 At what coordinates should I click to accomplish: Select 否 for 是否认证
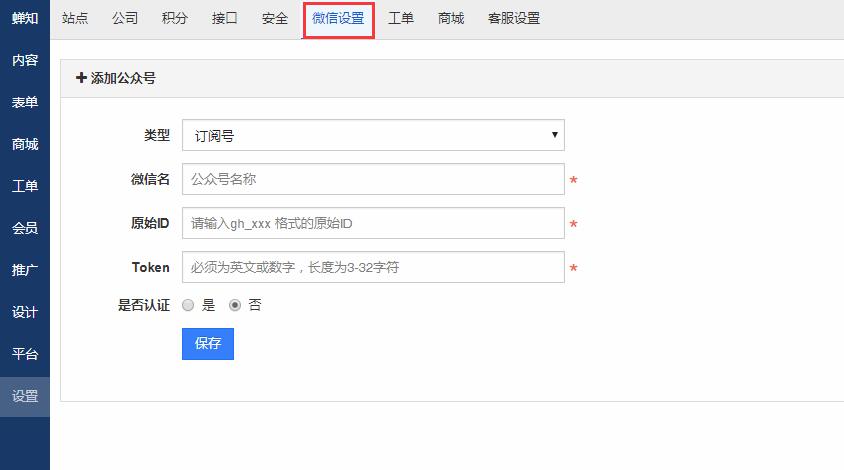click(235, 305)
